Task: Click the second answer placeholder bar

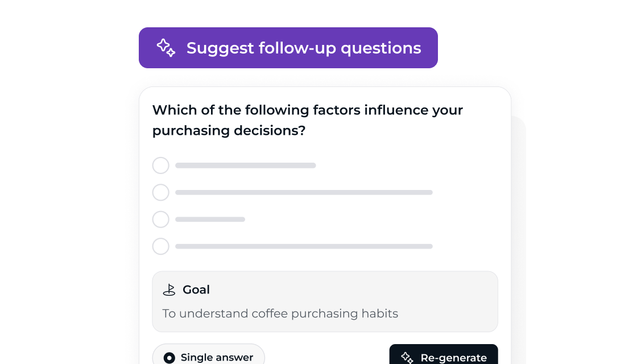Action: [304, 192]
